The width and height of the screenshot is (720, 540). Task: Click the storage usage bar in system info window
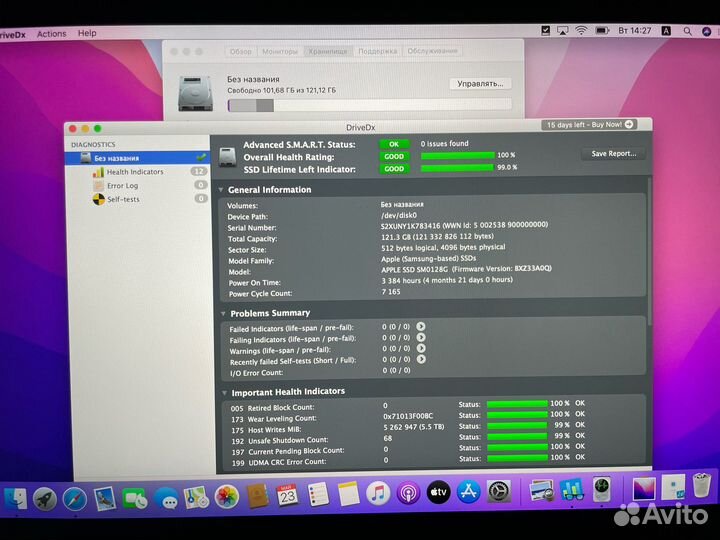370,105
